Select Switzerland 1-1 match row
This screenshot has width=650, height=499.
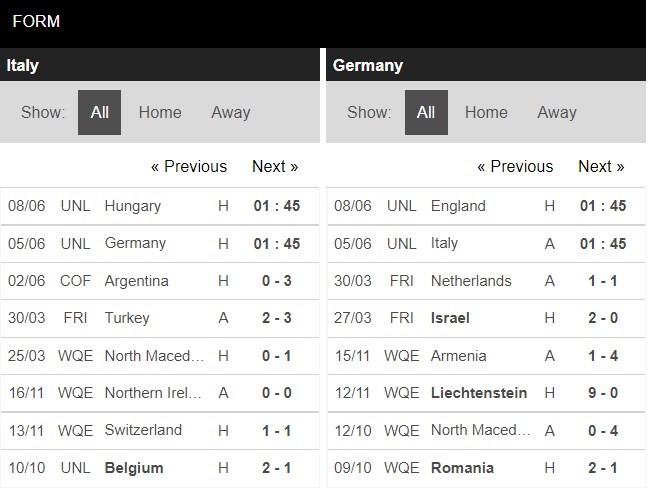point(160,431)
